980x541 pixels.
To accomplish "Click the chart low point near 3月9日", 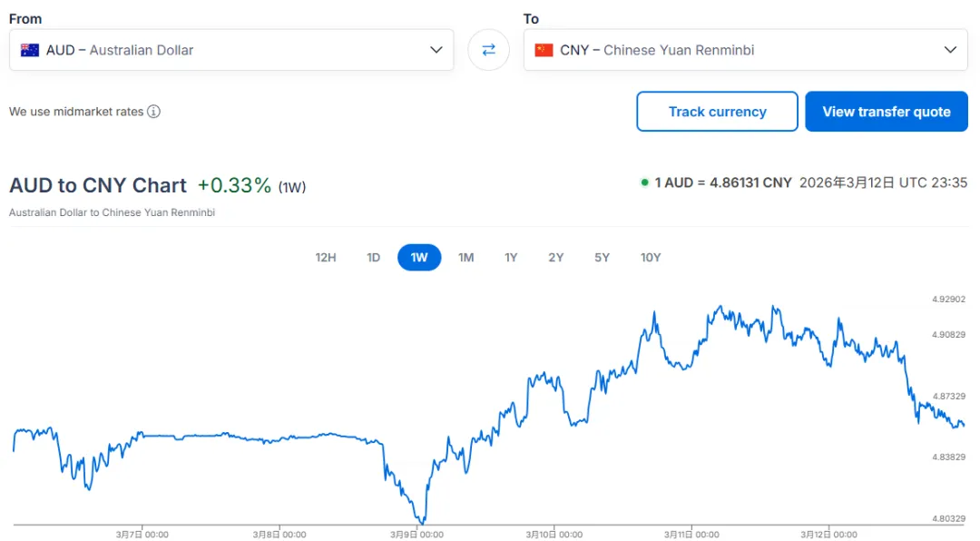I will pyautogui.click(x=421, y=522).
